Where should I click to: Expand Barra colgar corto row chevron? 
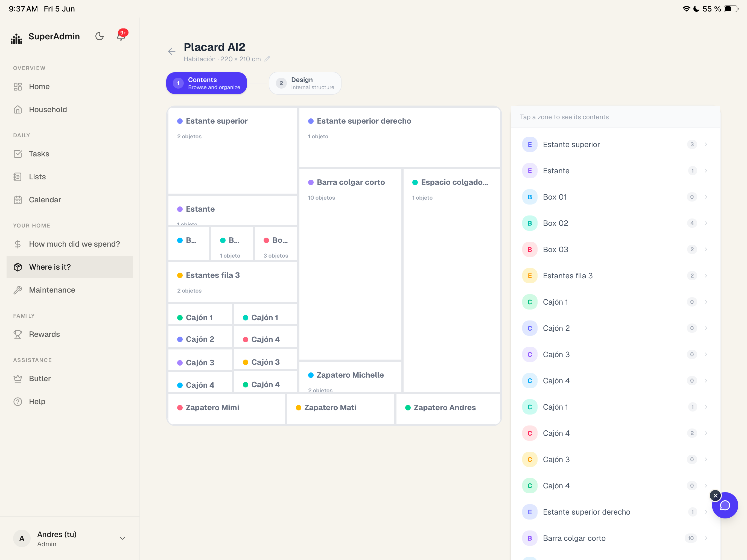click(706, 538)
